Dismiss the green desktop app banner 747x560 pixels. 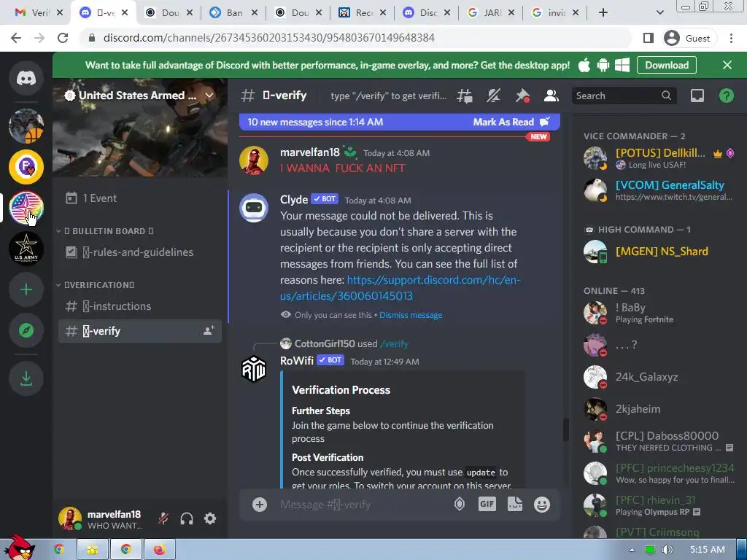727,65
